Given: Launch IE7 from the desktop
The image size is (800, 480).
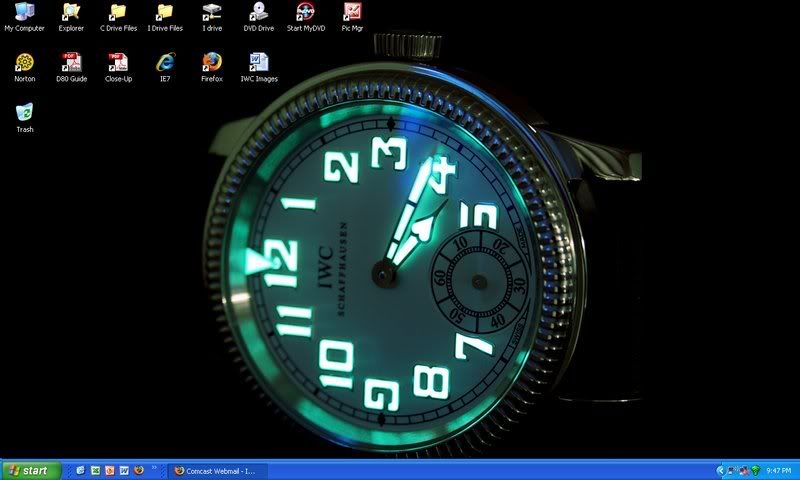Looking at the screenshot, I should [165, 67].
